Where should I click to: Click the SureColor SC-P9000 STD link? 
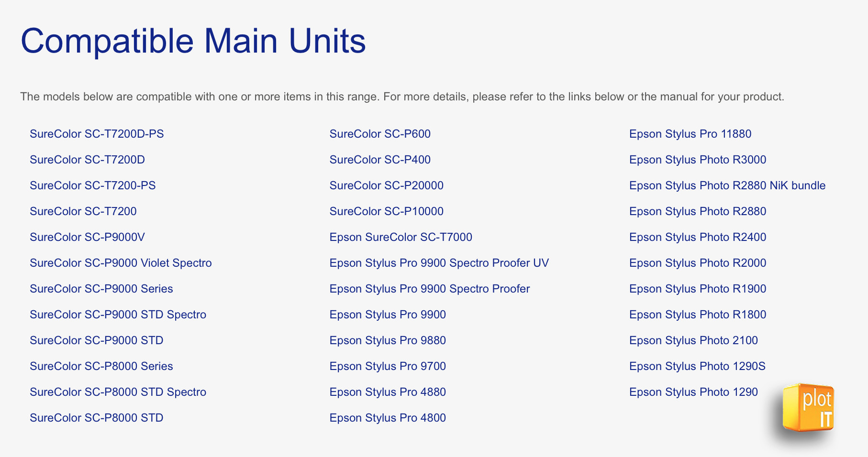[97, 340]
